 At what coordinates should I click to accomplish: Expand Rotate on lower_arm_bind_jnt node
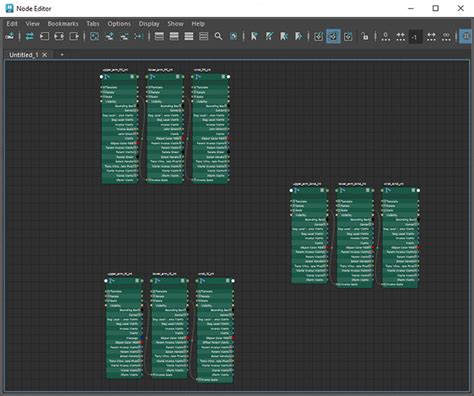coord(340,206)
